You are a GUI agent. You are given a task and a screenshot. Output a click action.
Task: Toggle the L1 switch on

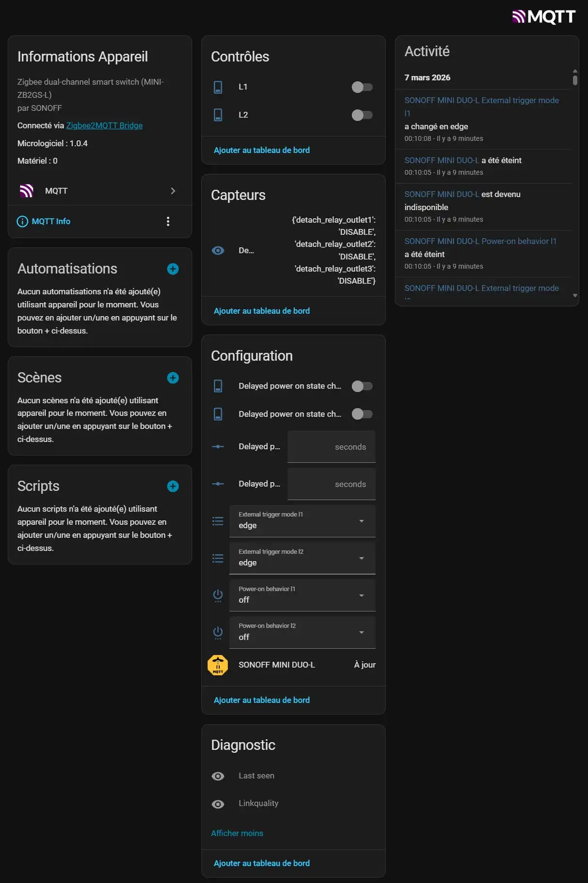[x=362, y=87]
